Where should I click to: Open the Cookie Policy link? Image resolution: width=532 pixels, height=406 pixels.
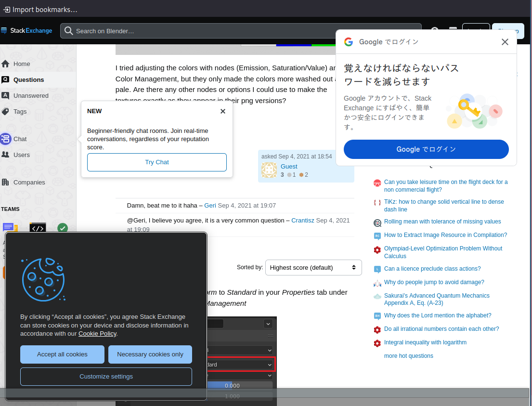(x=97, y=334)
